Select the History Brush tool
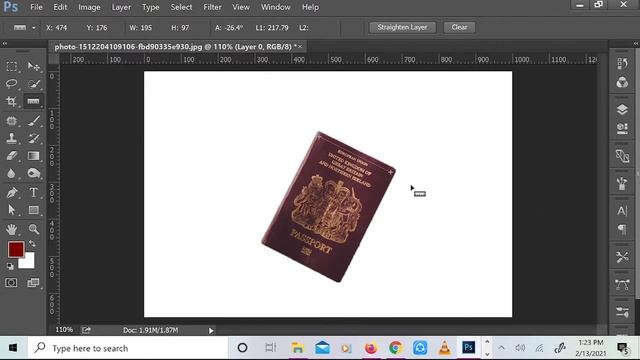 33,138
